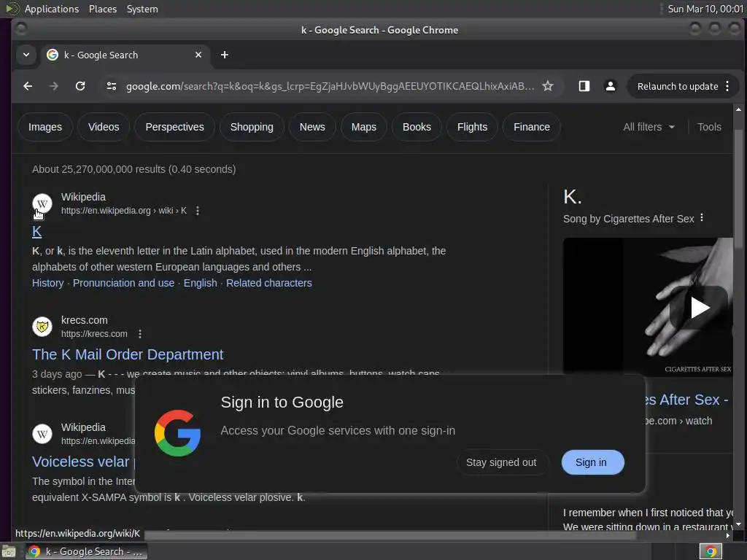Open Voiceless velar result link
This screenshot has height=560, width=747.
[83, 462]
